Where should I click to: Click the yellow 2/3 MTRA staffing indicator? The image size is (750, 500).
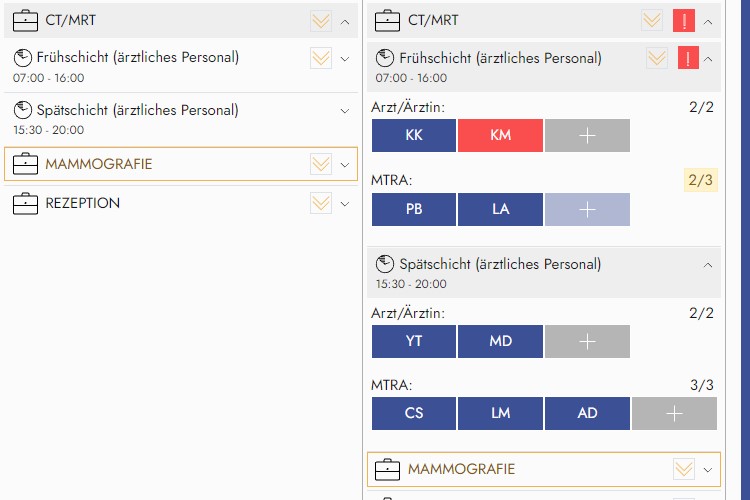click(700, 181)
